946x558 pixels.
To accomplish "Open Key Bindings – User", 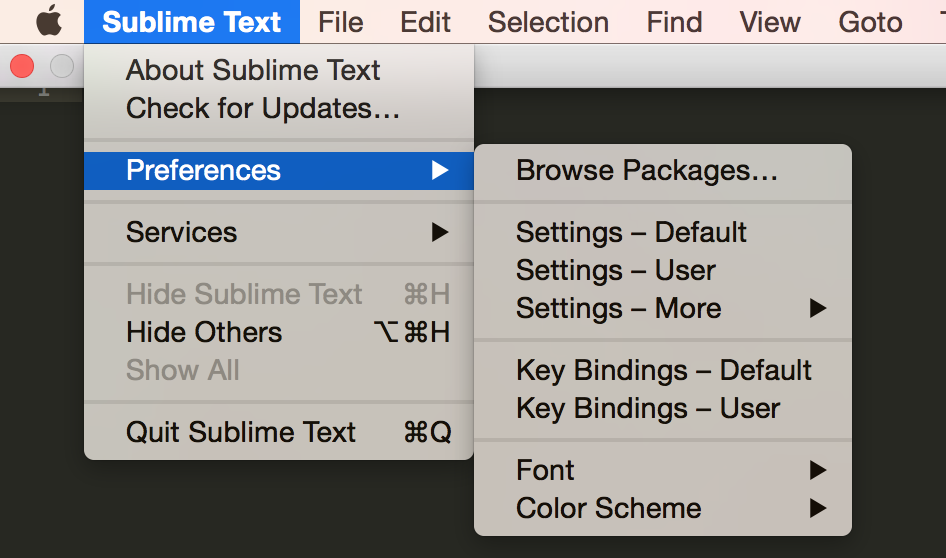I will (663, 408).
